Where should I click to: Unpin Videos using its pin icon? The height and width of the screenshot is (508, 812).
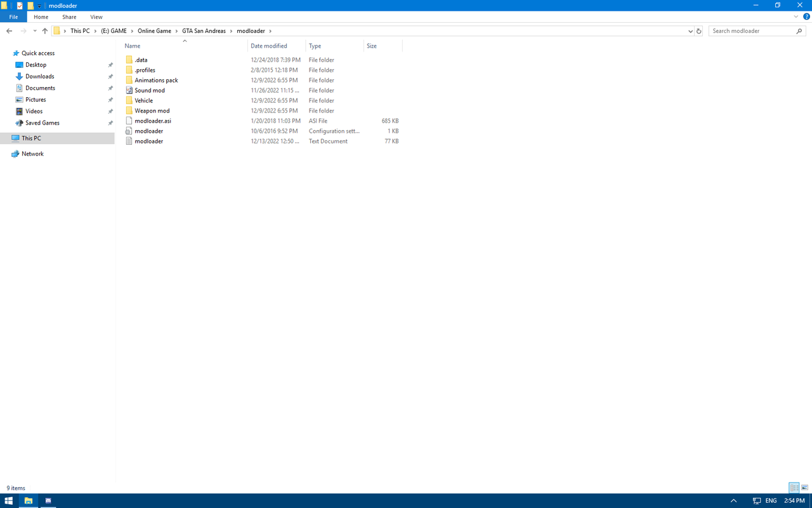tap(110, 111)
